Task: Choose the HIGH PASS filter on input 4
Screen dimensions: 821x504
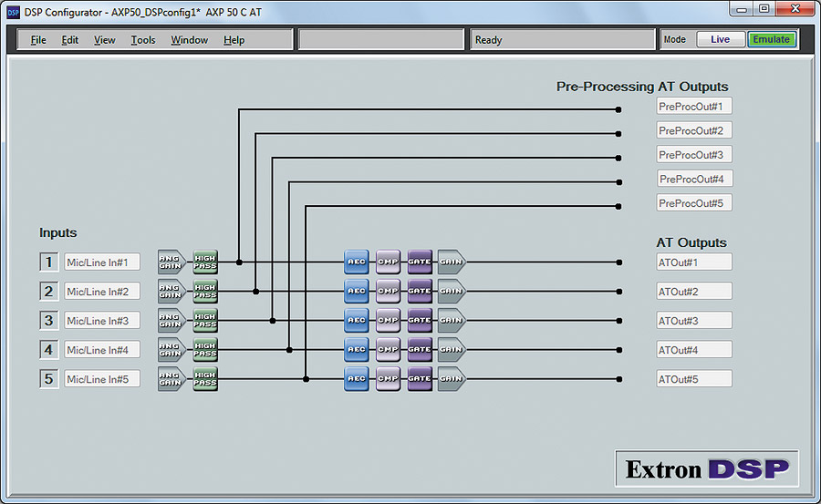Action: [x=205, y=350]
